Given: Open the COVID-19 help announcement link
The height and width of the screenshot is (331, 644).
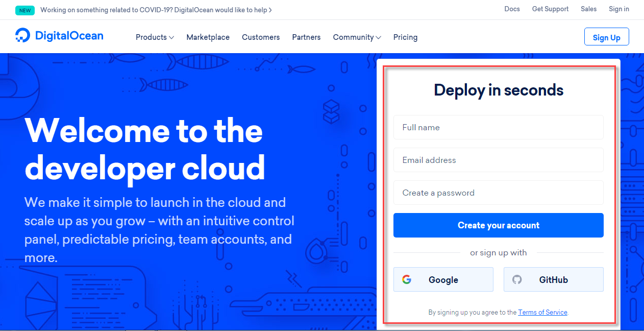Looking at the screenshot, I should (156, 10).
